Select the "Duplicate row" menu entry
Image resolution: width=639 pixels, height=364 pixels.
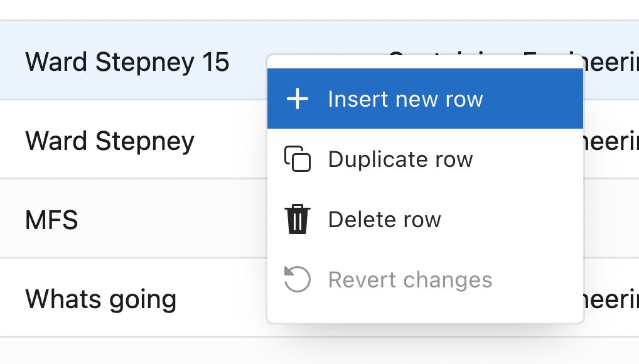pyautogui.click(x=400, y=159)
